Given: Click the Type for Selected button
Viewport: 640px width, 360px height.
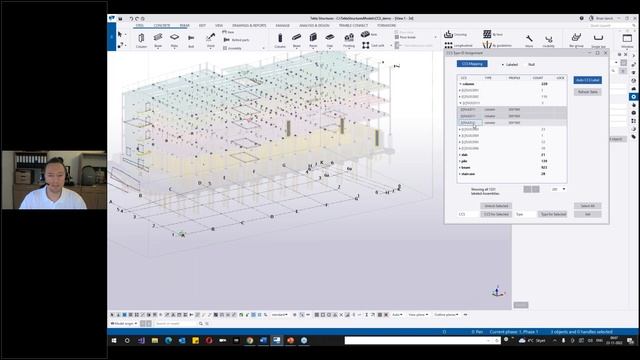Looking at the screenshot, I should (553, 214).
